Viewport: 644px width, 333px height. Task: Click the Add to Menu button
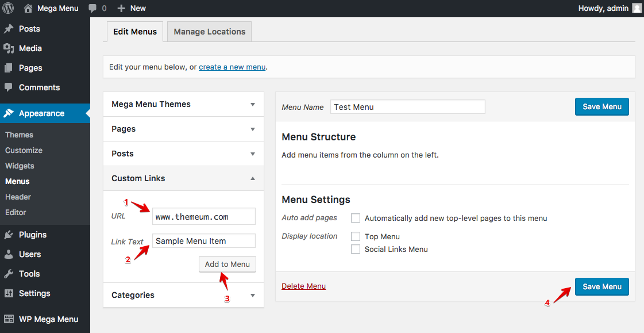click(x=227, y=265)
